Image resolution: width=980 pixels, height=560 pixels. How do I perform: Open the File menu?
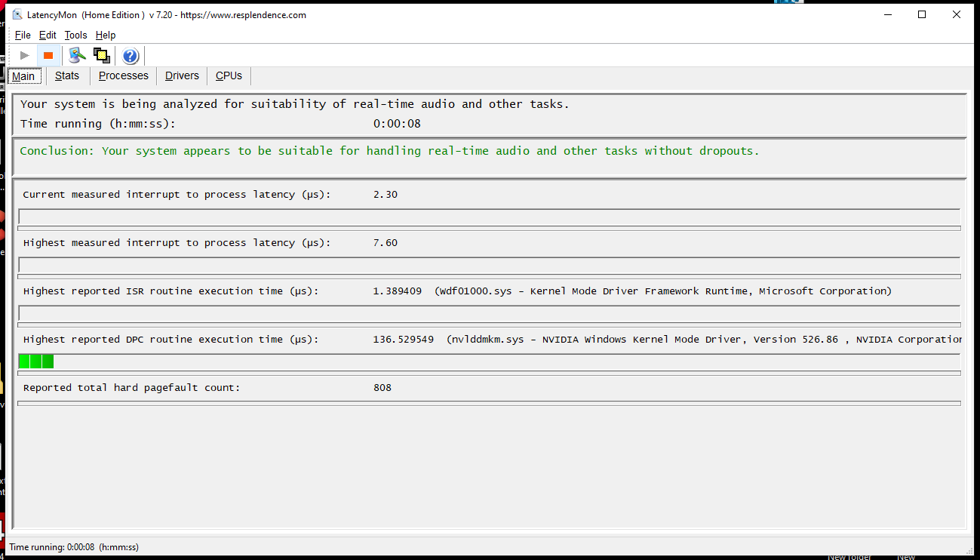pyautogui.click(x=23, y=35)
